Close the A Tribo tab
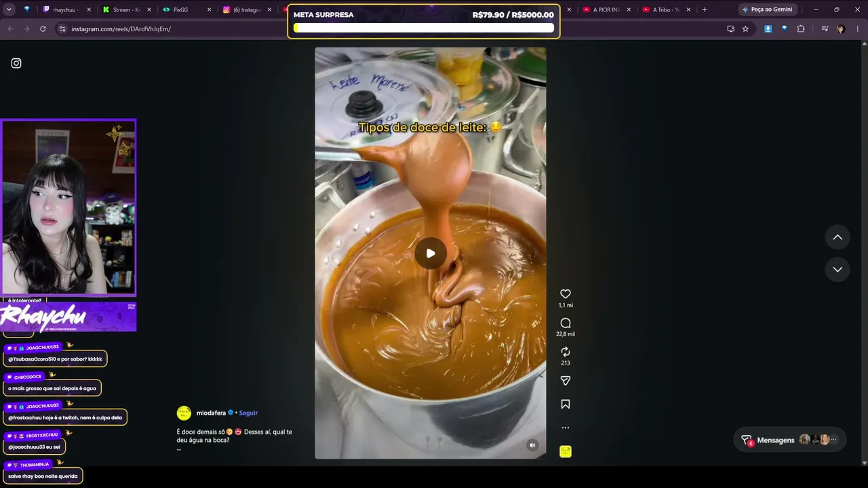Screen dimensions: 868x488 tap(688, 9)
